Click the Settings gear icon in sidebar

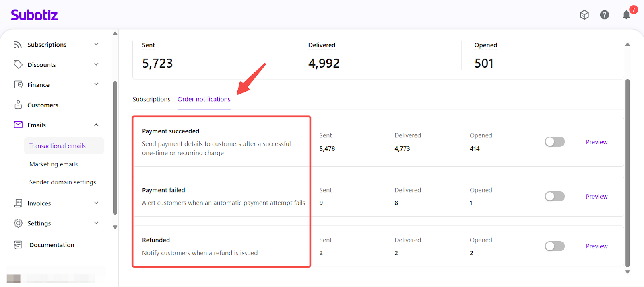pyautogui.click(x=18, y=223)
